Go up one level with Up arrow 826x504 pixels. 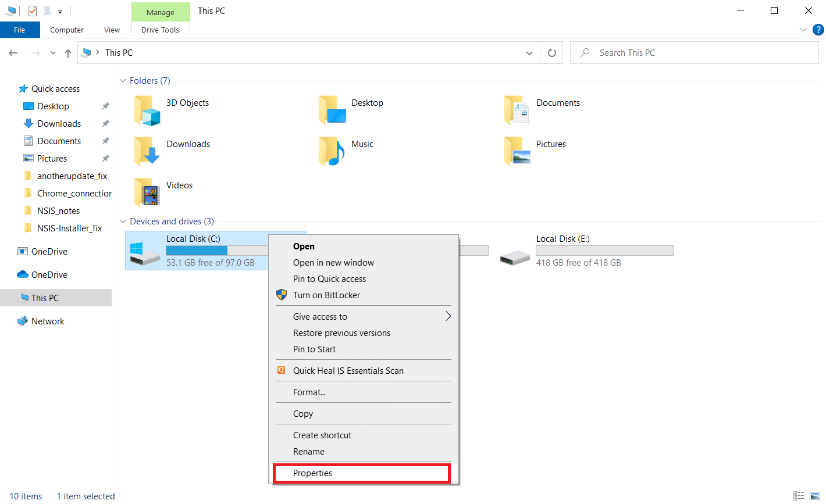[68, 53]
